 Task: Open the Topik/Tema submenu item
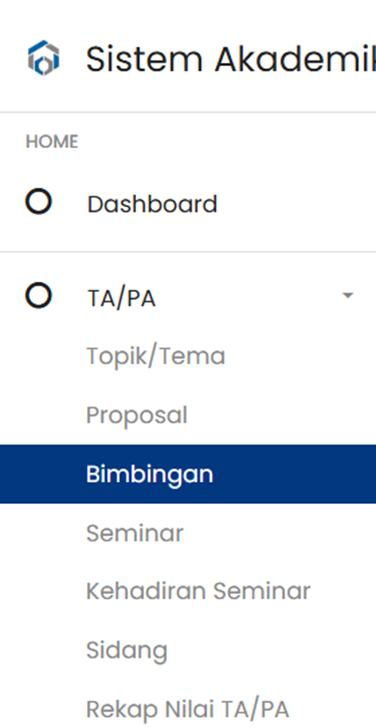156,357
